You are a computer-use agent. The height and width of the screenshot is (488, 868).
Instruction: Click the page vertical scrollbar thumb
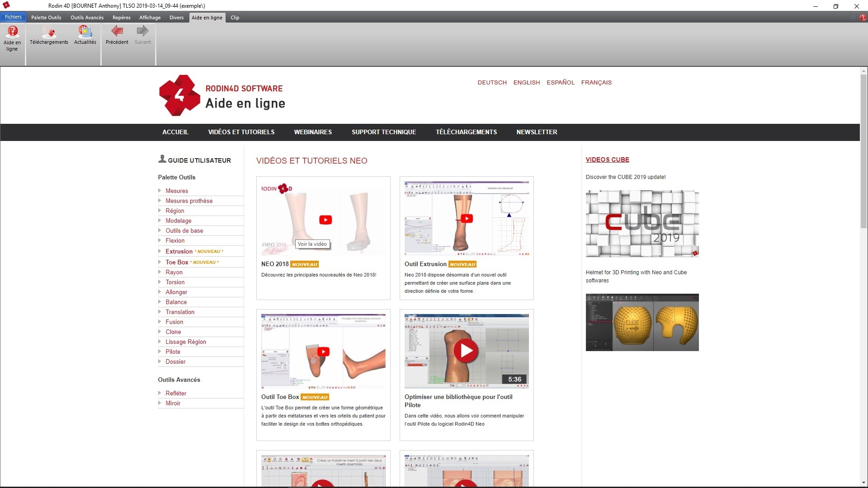pos(863,152)
